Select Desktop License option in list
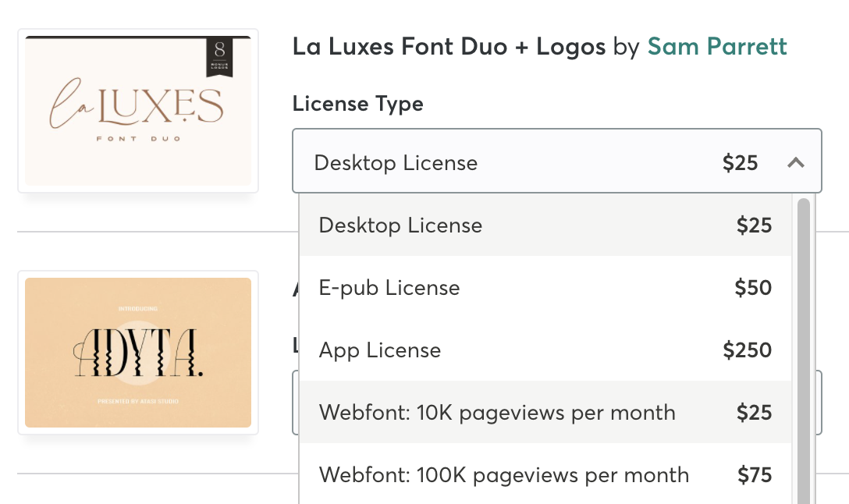This screenshot has width=849, height=504. point(545,225)
